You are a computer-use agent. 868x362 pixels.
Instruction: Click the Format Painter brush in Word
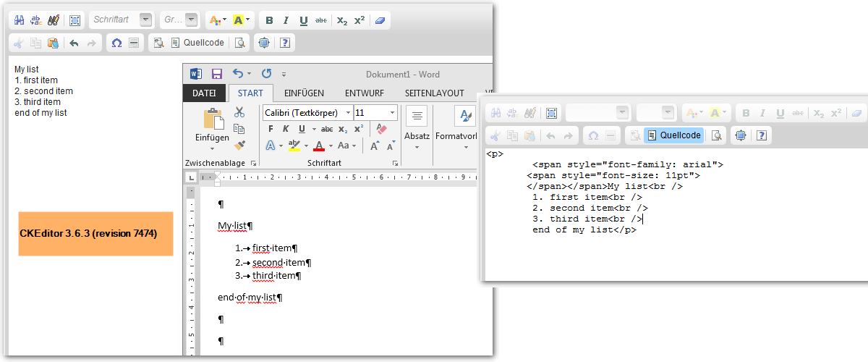[239, 146]
